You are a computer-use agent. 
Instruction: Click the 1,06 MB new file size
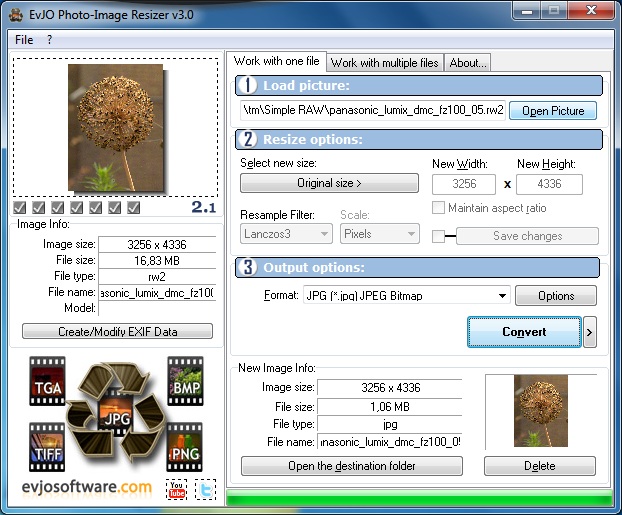[x=390, y=406]
